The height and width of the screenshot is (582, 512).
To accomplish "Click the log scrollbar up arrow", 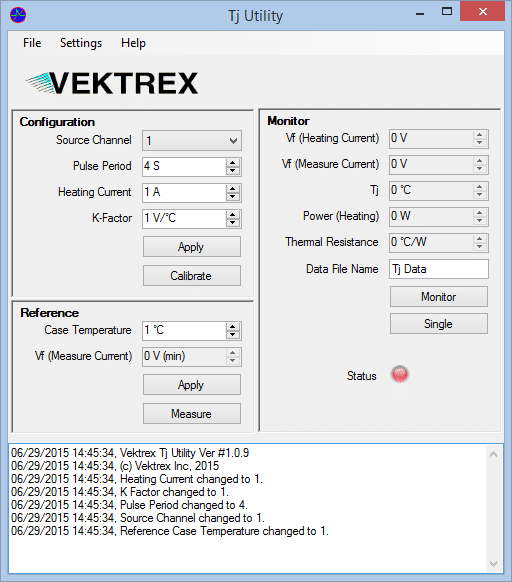I will tap(493, 454).
